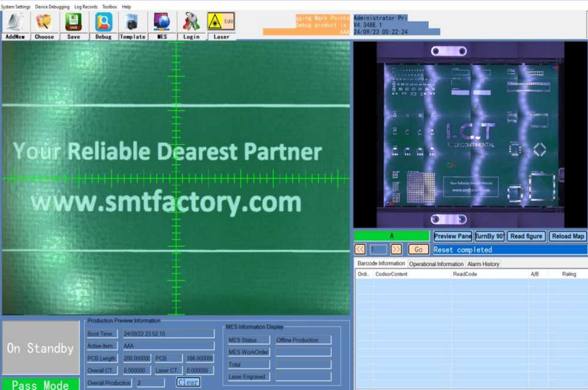Click the timestamp 24/09/23 00:22:24
The height and width of the screenshot is (390, 588).
tap(380, 32)
